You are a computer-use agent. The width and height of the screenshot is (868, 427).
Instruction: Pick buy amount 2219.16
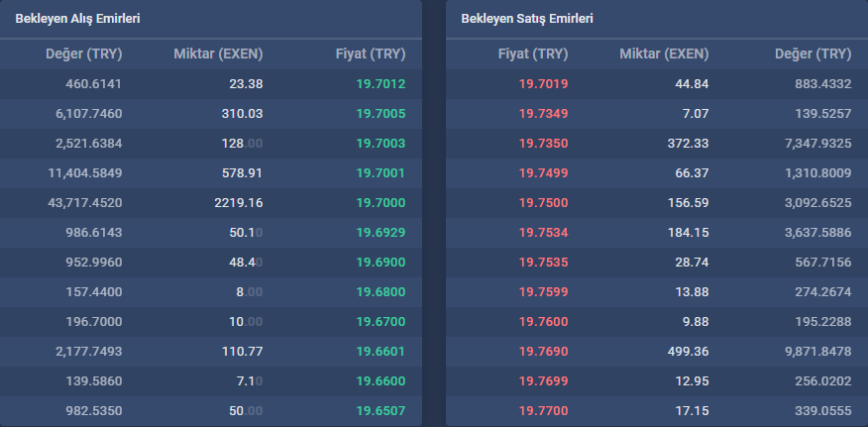(x=239, y=203)
